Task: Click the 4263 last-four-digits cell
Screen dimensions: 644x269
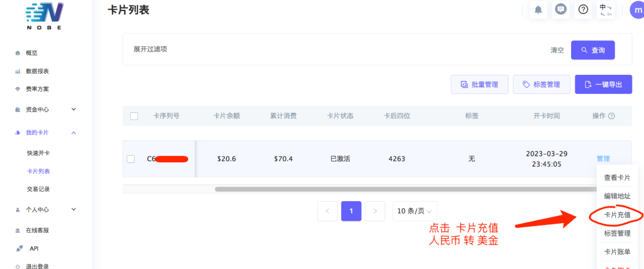Action: click(397, 159)
